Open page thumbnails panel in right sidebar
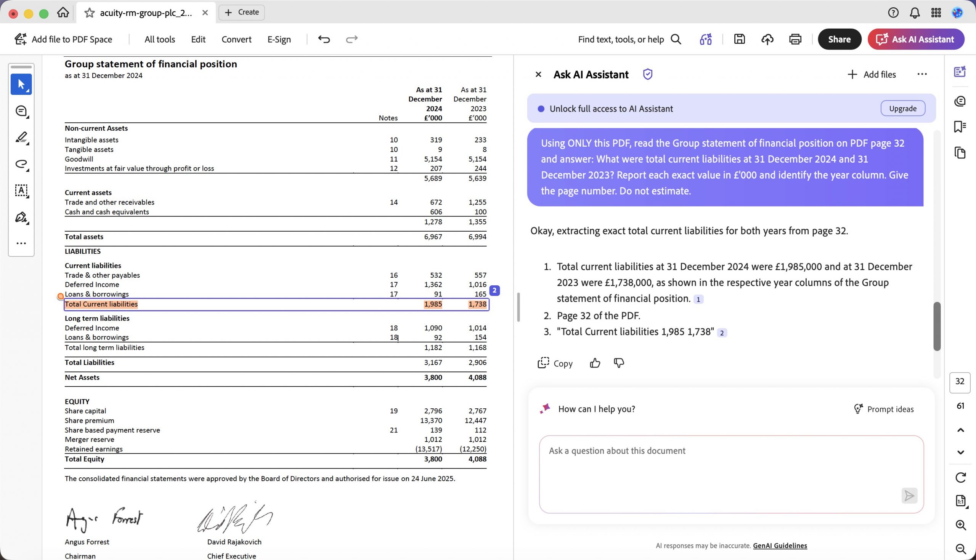 pos(960,153)
